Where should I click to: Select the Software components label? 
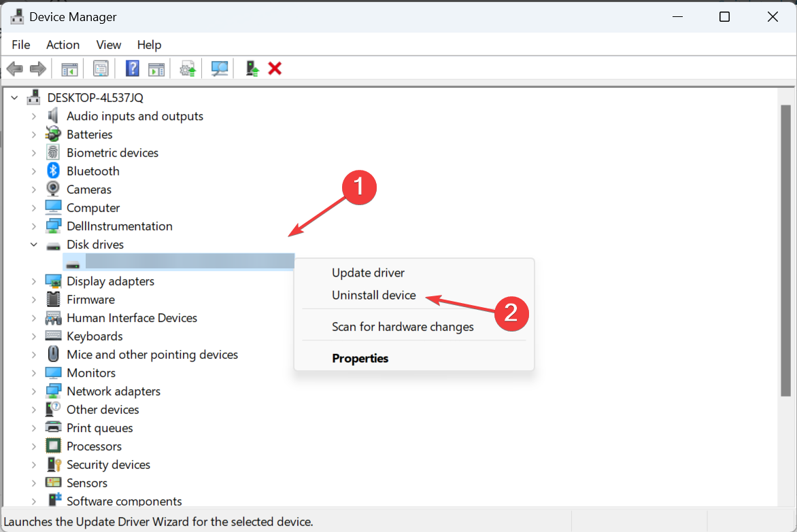click(x=124, y=501)
